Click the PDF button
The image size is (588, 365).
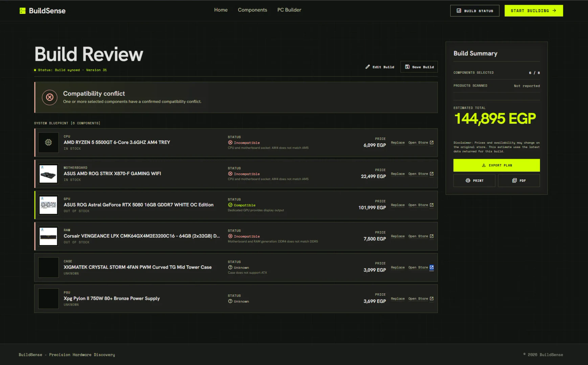coord(519,180)
